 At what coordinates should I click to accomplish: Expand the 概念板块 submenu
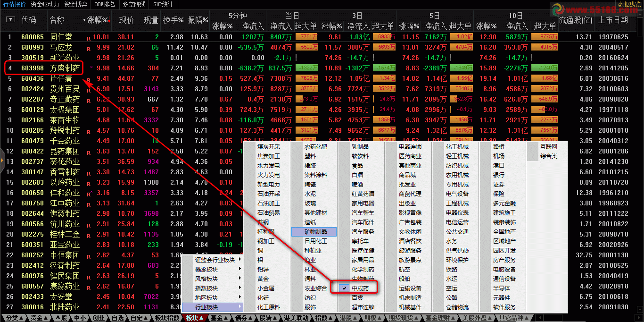point(212,269)
